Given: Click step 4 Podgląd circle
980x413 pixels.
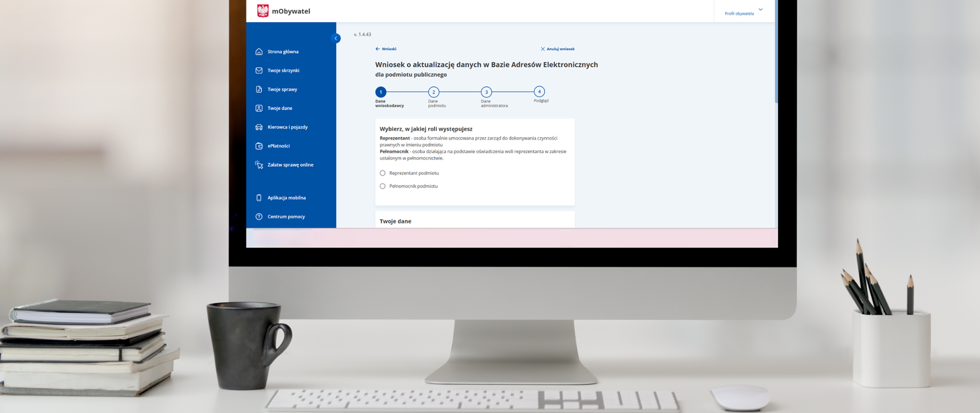Looking at the screenshot, I should coord(540,92).
